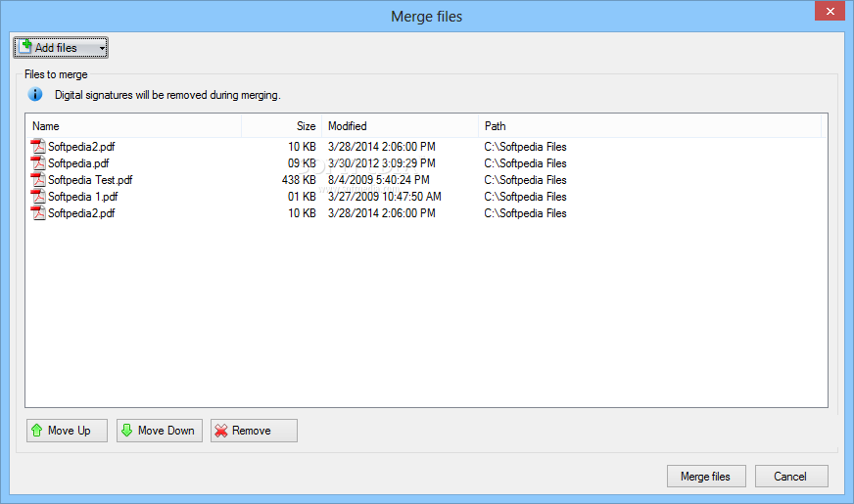Select the Softpedia Test.pdf file name
Image resolution: width=854 pixels, height=504 pixels.
pyautogui.click(x=90, y=180)
